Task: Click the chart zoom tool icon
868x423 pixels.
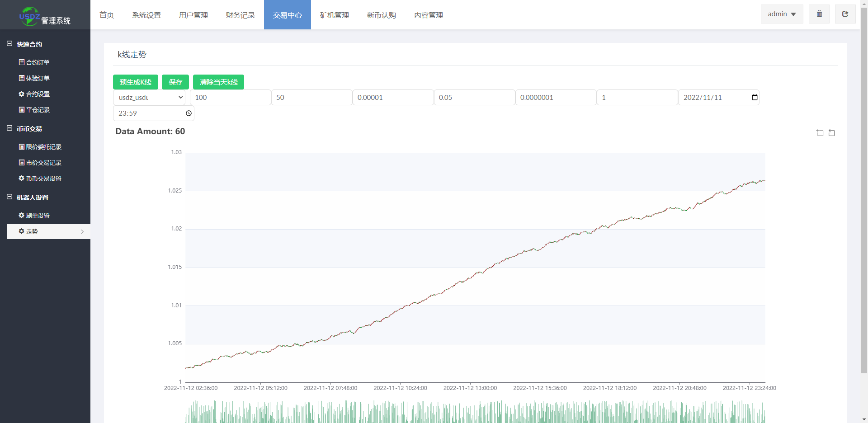Action: coord(820,132)
